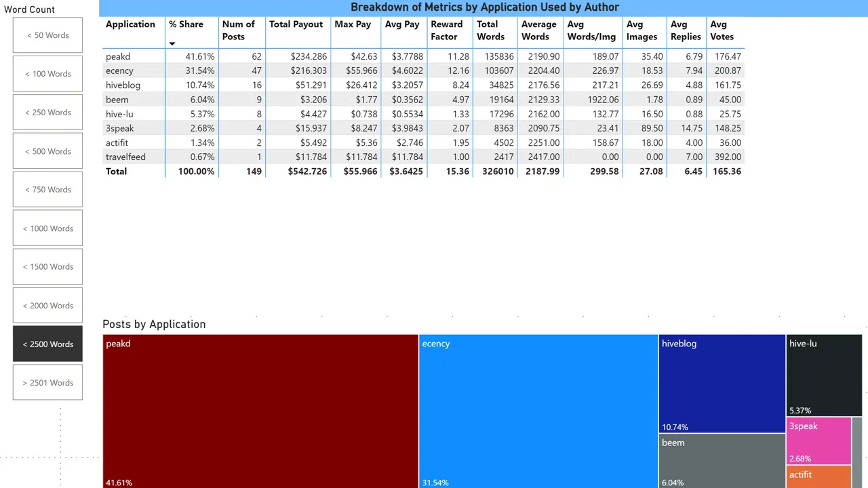Viewport: 868px width, 488px height.
Task: Click the Avg Words/Img column header
Action: 591,30
